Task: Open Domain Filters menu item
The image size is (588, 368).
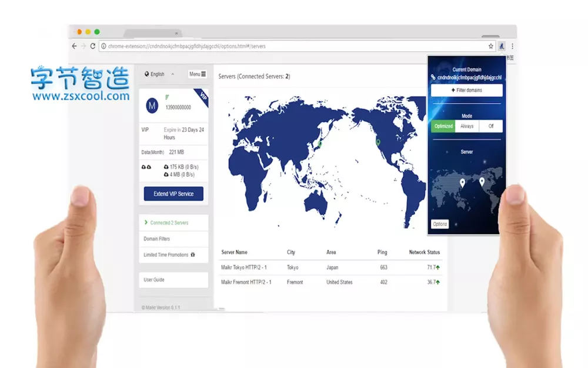Action: (x=173, y=239)
